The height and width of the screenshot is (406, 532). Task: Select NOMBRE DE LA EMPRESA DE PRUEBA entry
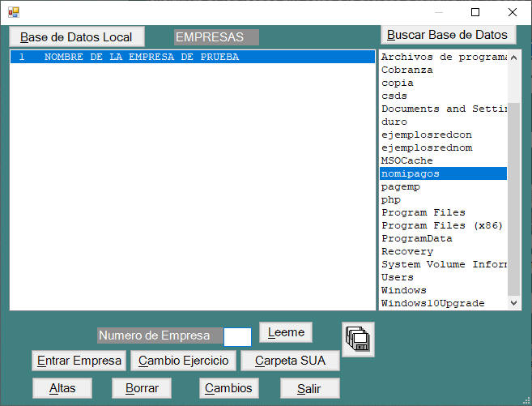coord(142,58)
